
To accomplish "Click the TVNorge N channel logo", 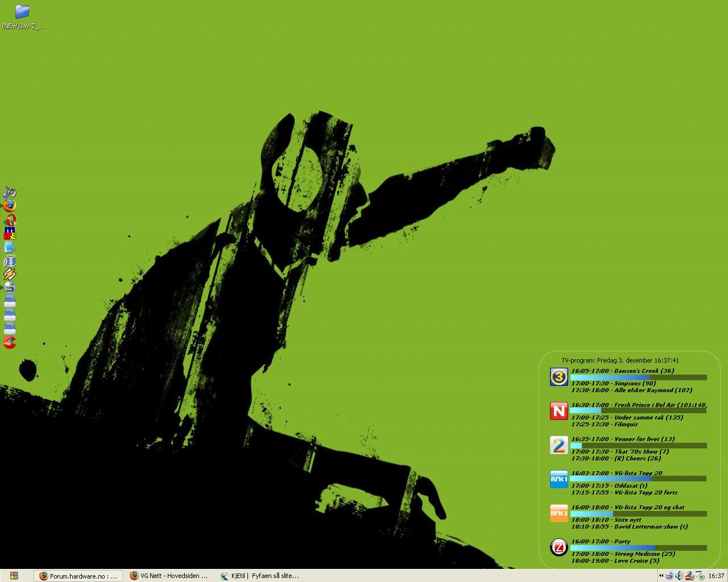I will pos(559,411).
